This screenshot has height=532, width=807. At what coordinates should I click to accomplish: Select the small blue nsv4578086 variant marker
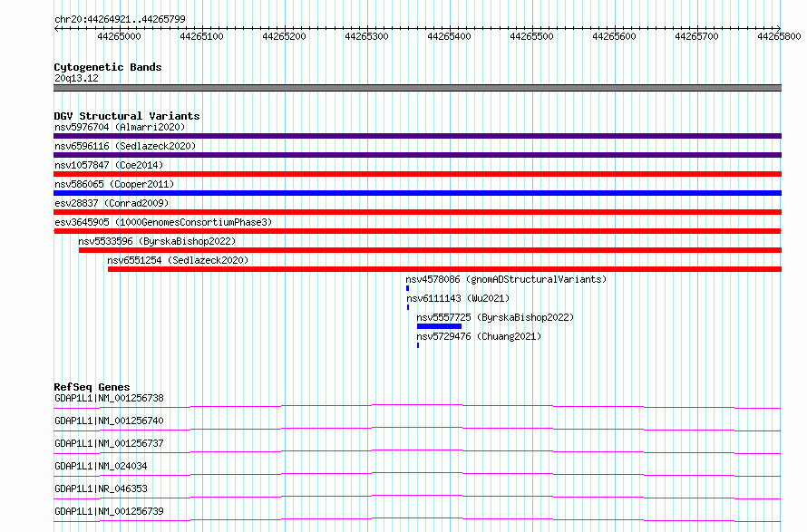coord(408,288)
